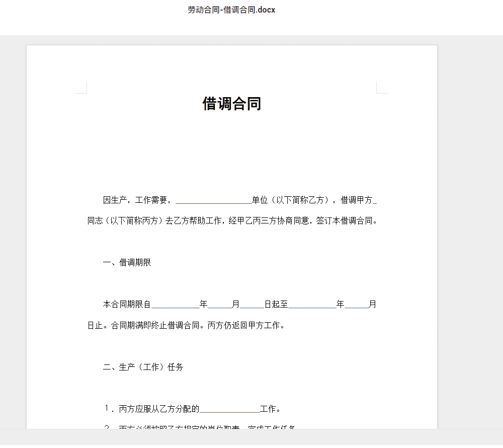Screen dimensions: 503x448
Task: Click the sentence 丙方仍返回甲方工作。
Action: tap(246, 325)
